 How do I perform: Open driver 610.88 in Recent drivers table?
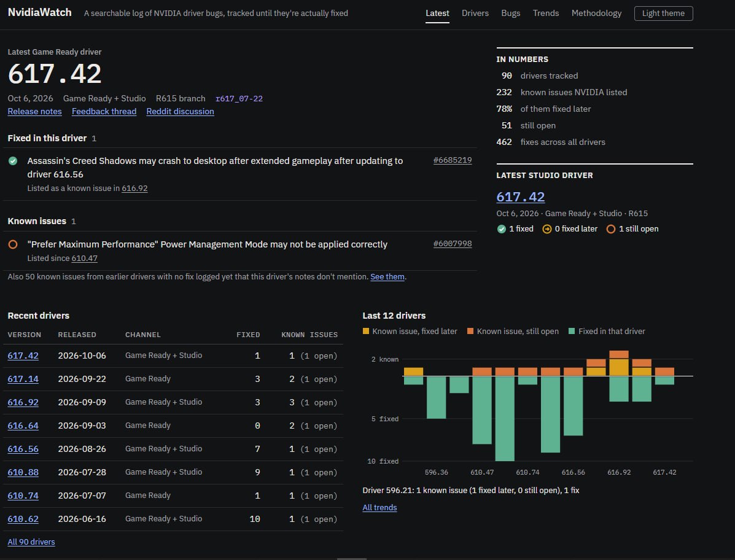point(23,472)
